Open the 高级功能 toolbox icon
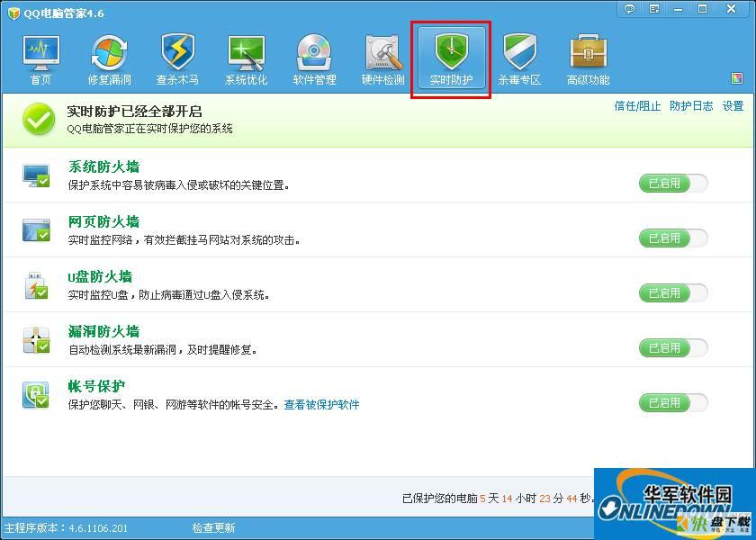 (x=589, y=52)
